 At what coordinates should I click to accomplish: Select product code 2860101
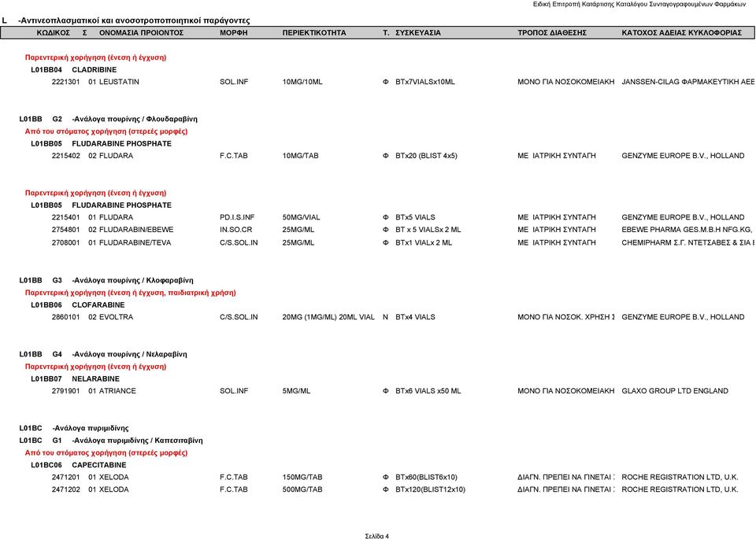(65, 317)
